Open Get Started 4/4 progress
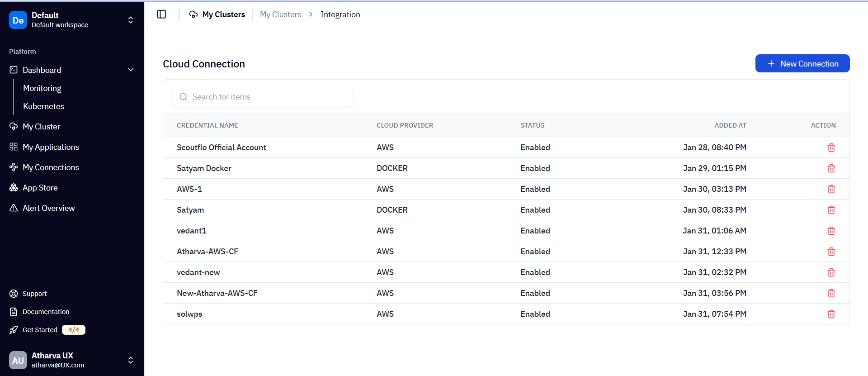 coord(47,330)
